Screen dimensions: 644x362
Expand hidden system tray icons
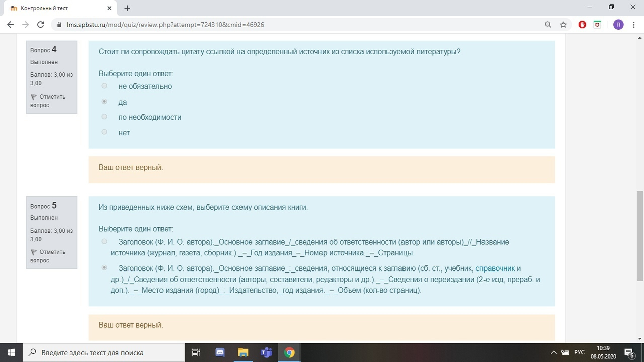tap(554, 352)
